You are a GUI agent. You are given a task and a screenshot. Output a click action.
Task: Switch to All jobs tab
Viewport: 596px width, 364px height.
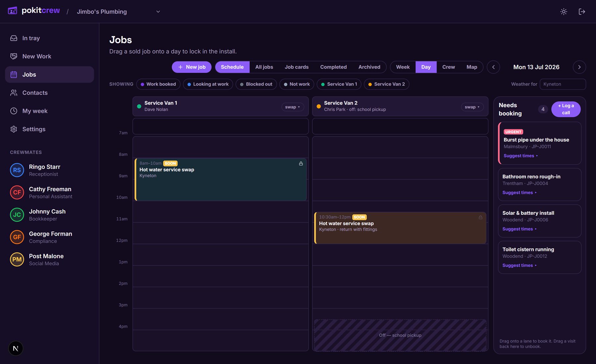click(264, 67)
